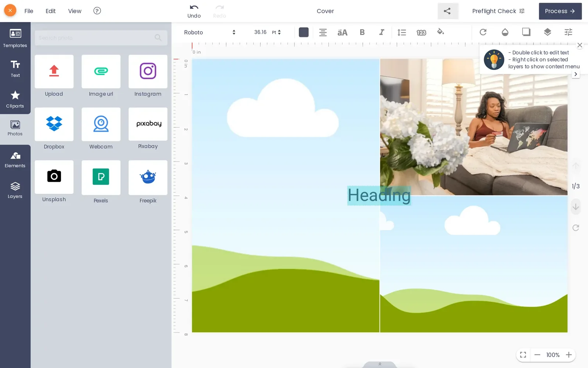Open the Cliparts sidebar panel
The width and height of the screenshot is (588, 368).
pyautogui.click(x=15, y=99)
